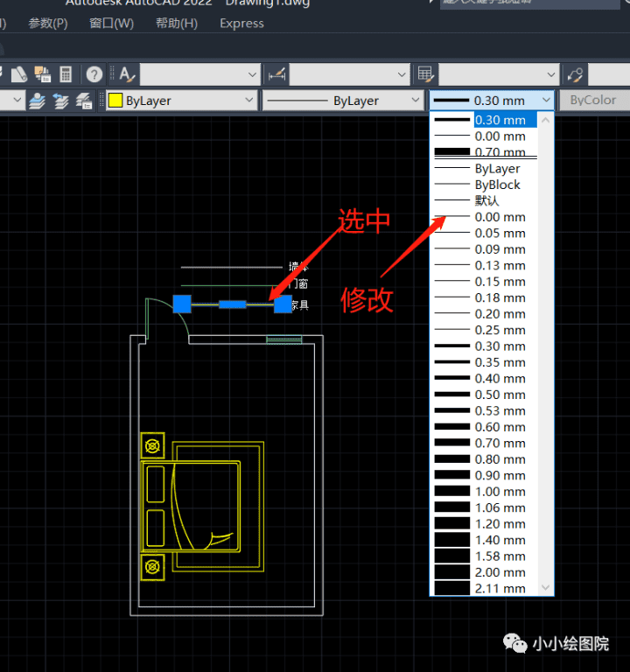630x672 pixels.
Task: Open the multileader style manager icon
Action: 575,75
